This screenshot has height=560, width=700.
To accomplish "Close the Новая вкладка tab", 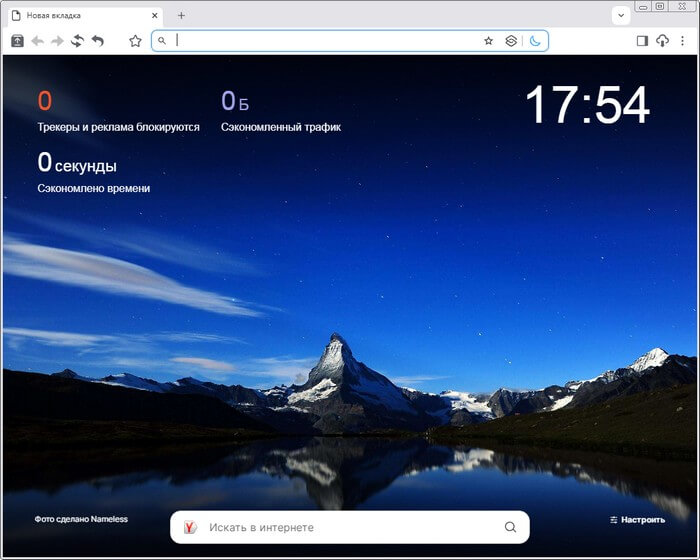I will coord(155,16).
